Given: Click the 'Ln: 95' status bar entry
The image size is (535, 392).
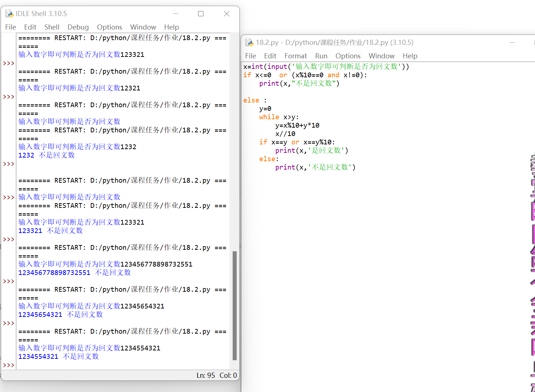Looking at the screenshot, I should pyautogui.click(x=206, y=375).
